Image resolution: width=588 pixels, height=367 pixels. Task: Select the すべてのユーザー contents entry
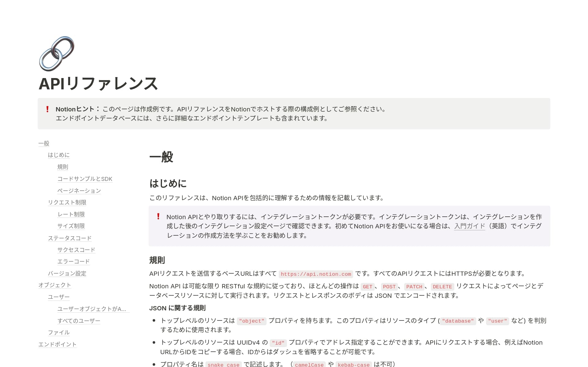click(x=79, y=321)
